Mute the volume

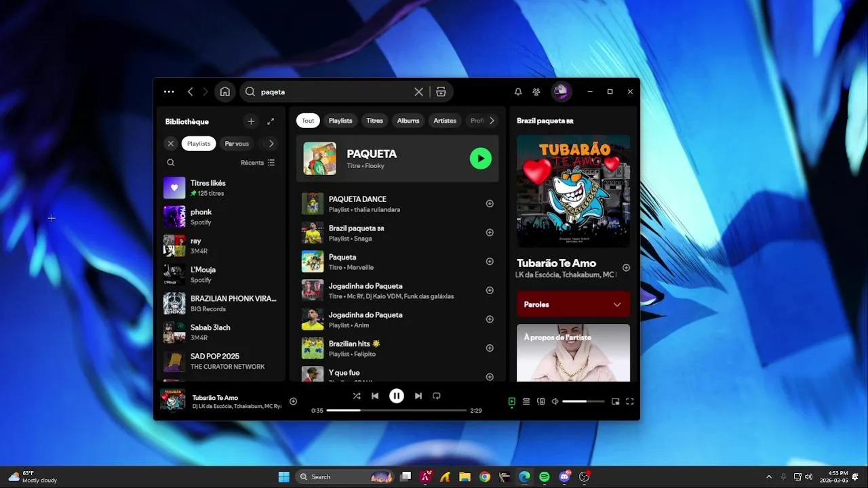[x=555, y=401]
